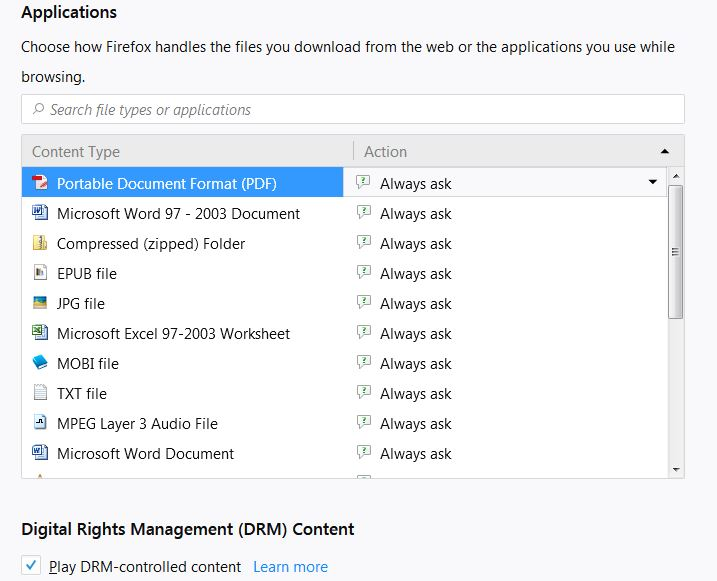The width and height of the screenshot is (717, 581).
Task: Click the scroll up arrow of list
Action: pos(676,176)
